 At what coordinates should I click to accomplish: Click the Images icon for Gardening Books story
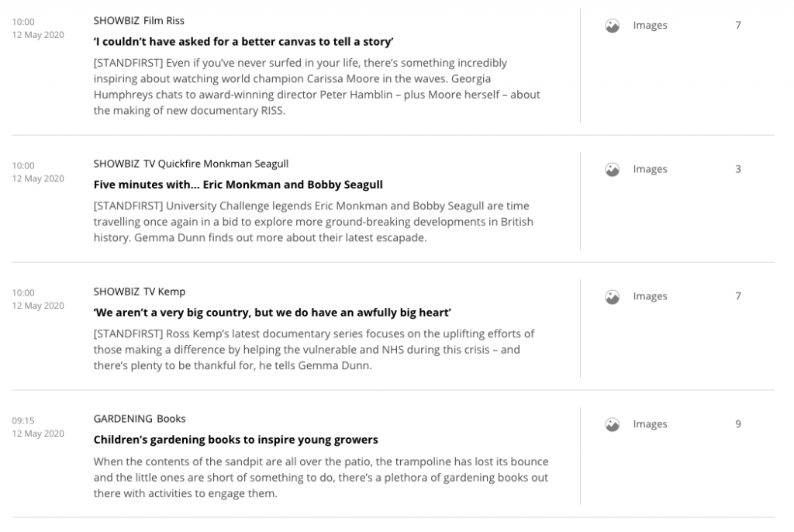(x=612, y=424)
